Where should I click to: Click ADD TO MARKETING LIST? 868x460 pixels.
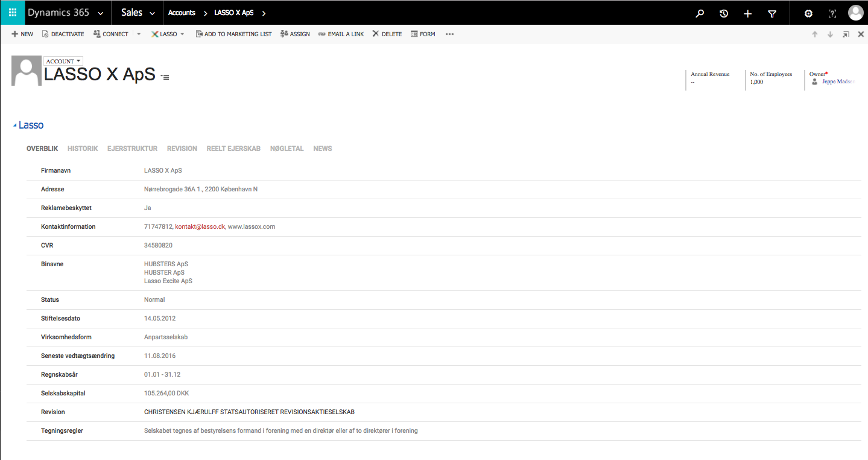233,34
